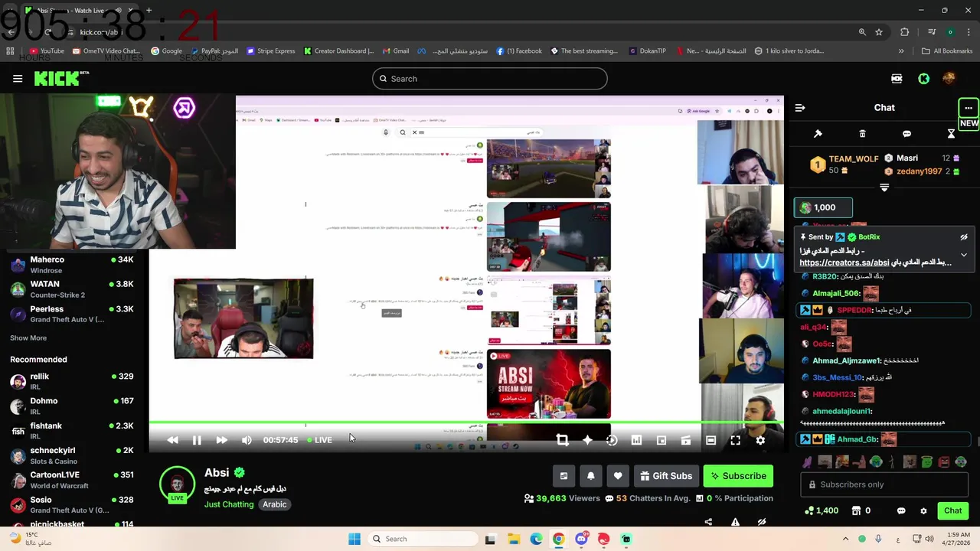Expand the pinned message chevron
Viewport: 980px width, 551px height.
(x=964, y=255)
